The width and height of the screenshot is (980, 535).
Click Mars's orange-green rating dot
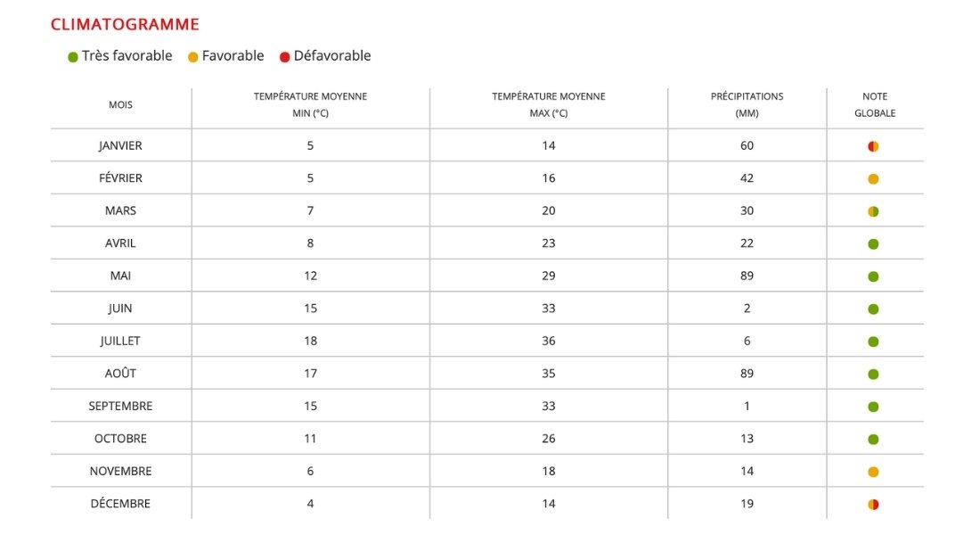point(873,211)
